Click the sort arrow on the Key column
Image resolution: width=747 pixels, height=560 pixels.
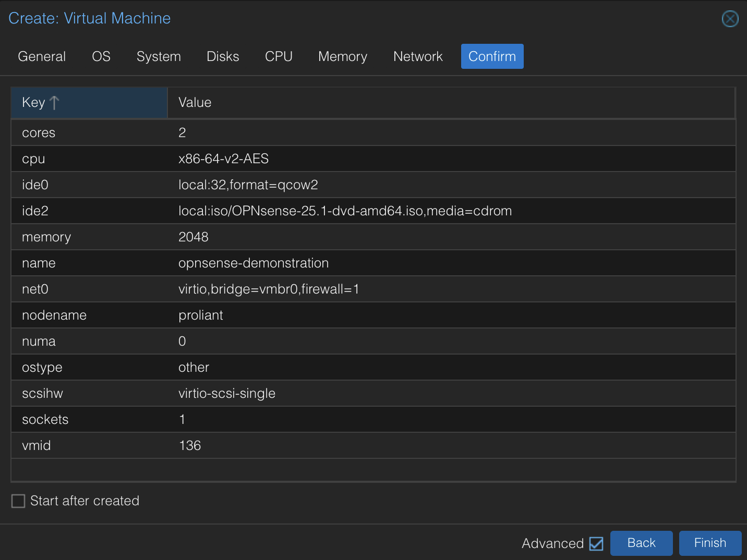coord(54,103)
